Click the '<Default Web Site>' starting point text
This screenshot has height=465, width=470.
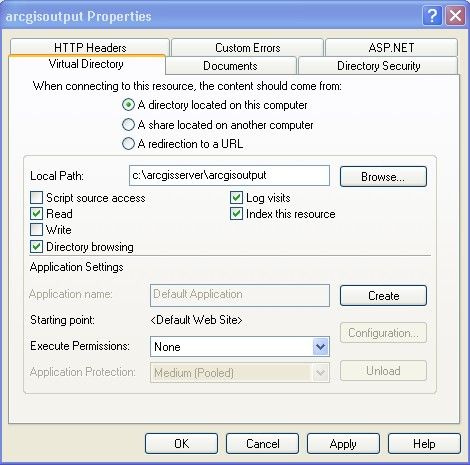196,320
